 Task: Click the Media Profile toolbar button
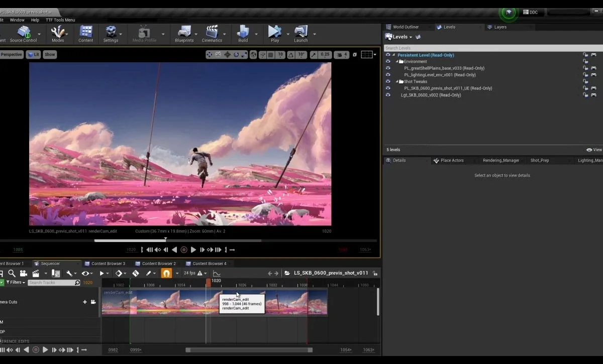tap(144, 34)
